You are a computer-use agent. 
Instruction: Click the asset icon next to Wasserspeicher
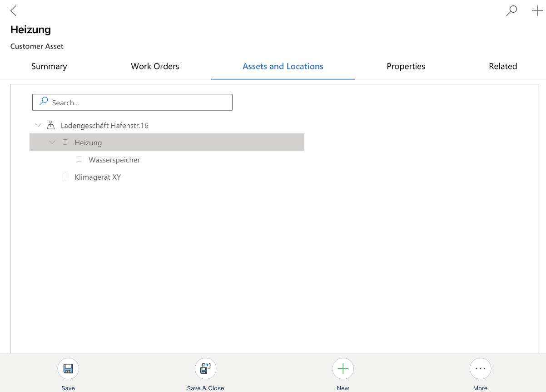pos(79,159)
